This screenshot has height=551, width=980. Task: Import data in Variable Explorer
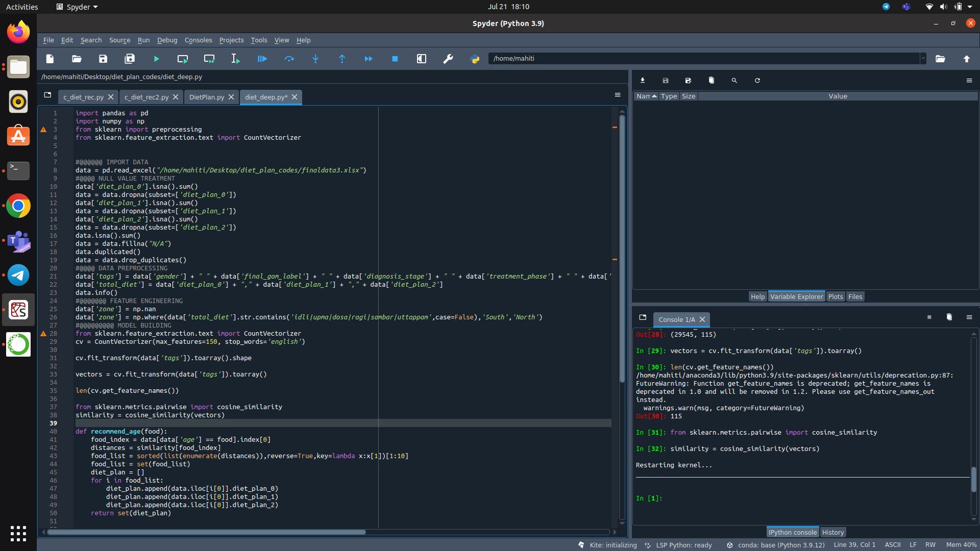(643, 81)
